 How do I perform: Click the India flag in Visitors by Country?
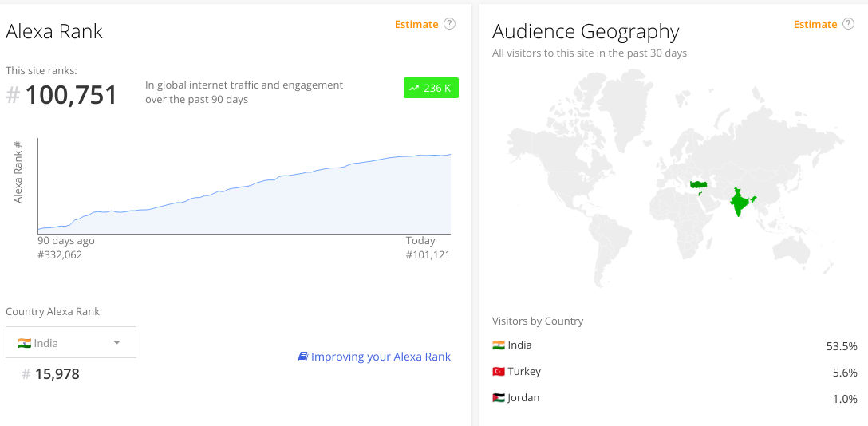click(498, 345)
